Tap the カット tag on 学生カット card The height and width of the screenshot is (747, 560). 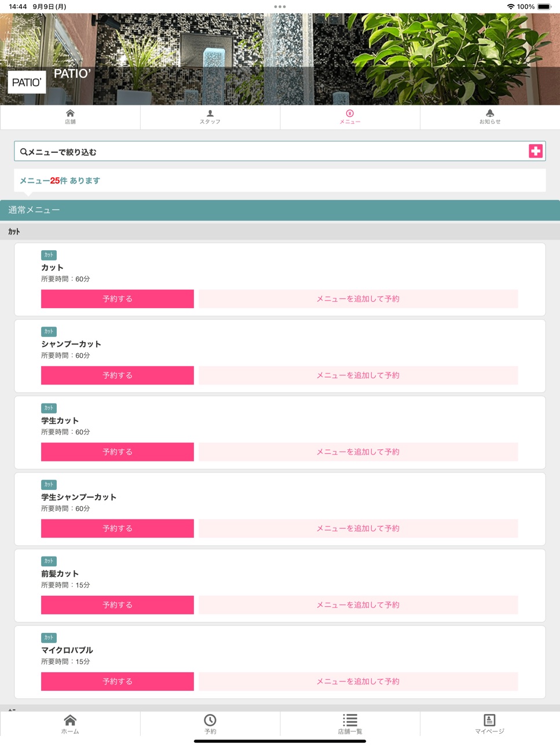tap(49, 408)
